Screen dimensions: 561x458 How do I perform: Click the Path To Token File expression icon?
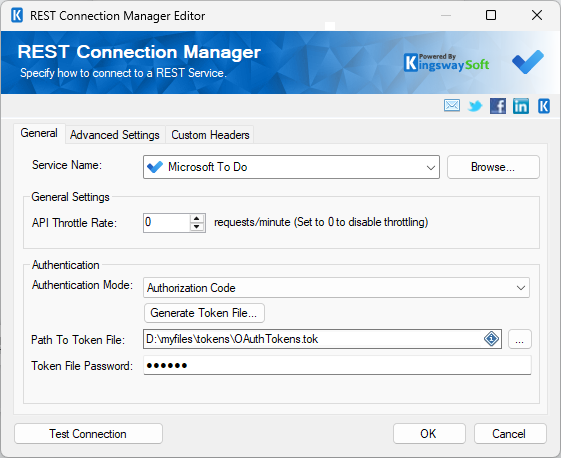point(491,338)
